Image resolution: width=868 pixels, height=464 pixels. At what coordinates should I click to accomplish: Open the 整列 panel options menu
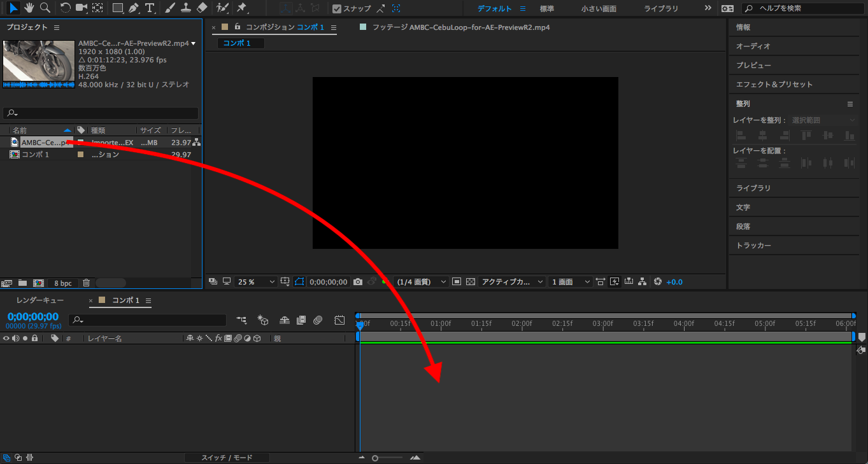850,104
